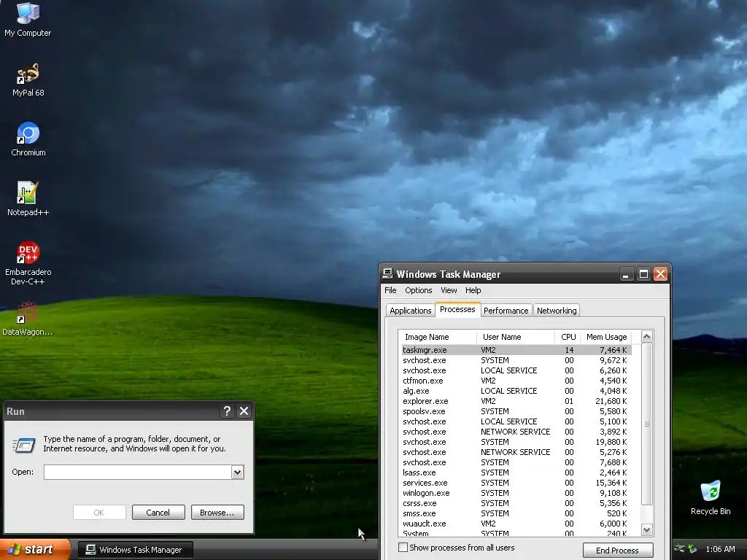The image size is (747, 560).
Task: Expand the Open combo box dropdown
Action: [x=237, y=472]
